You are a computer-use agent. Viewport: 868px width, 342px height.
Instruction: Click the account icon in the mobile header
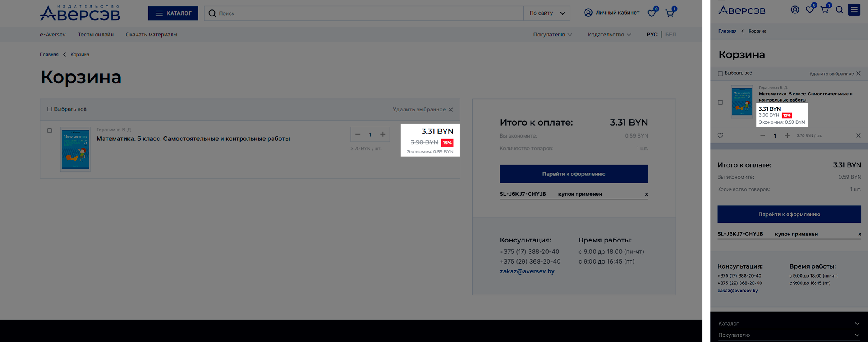(x=795, y=10)
